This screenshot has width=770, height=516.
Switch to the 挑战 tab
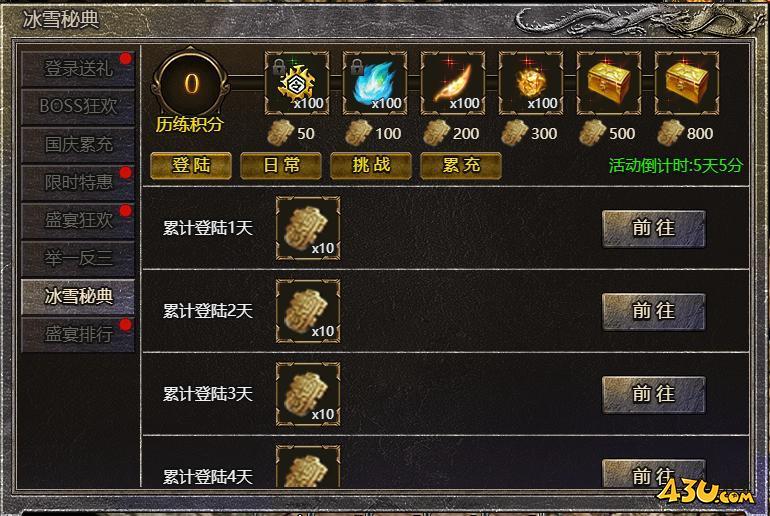(371, 165)
